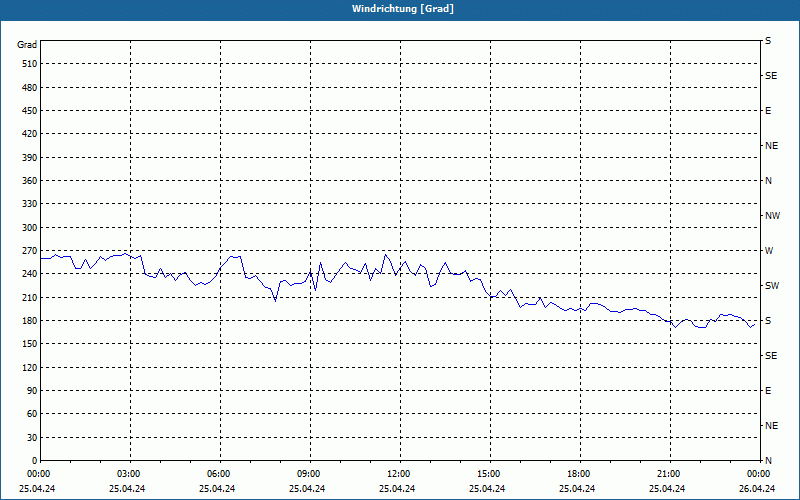Click the 26.04.24 date label

[757, 489]
